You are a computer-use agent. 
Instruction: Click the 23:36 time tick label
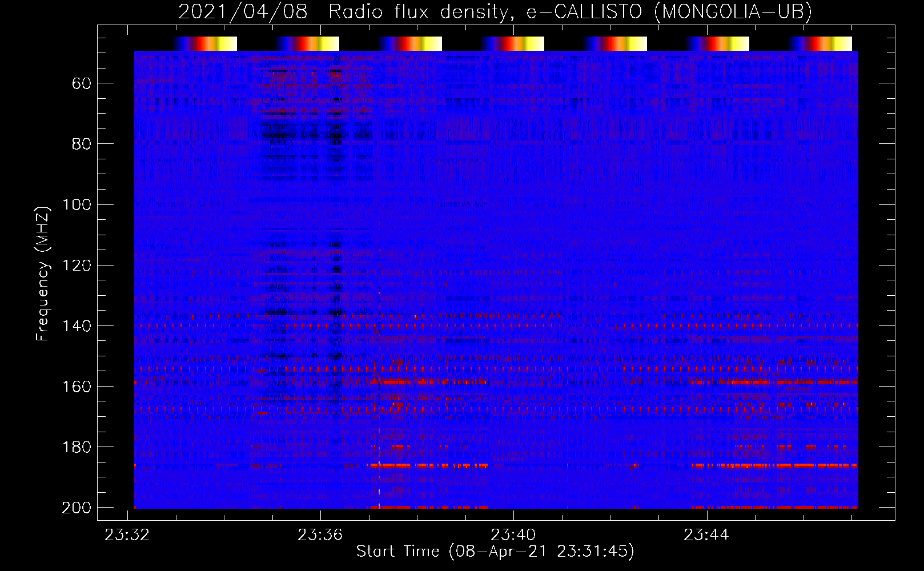coord(320,534)
